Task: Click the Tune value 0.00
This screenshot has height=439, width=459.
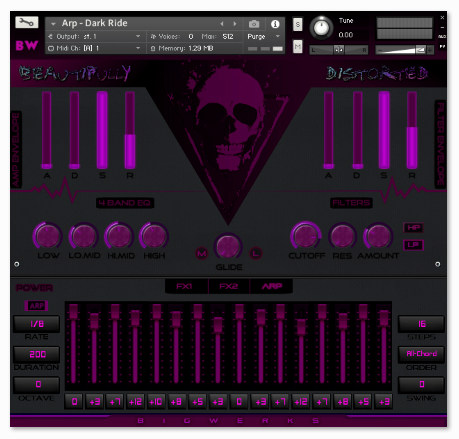Action: pos(346,35)
